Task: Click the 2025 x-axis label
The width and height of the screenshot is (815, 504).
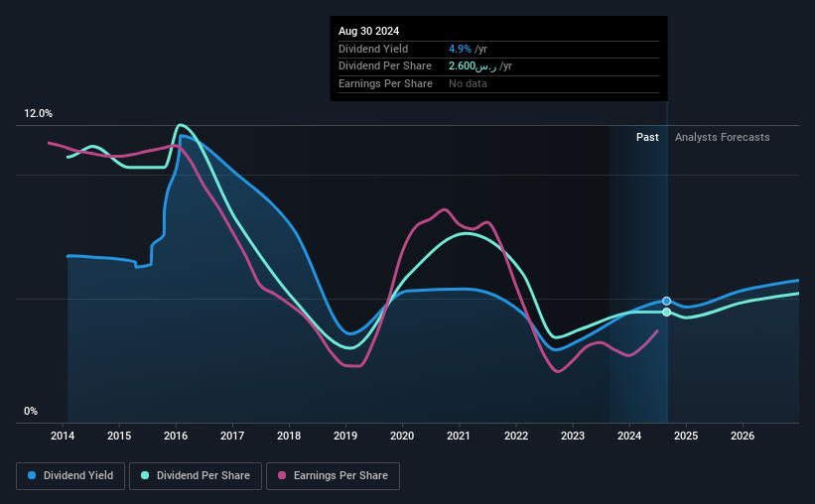Action: click(686, 436)
